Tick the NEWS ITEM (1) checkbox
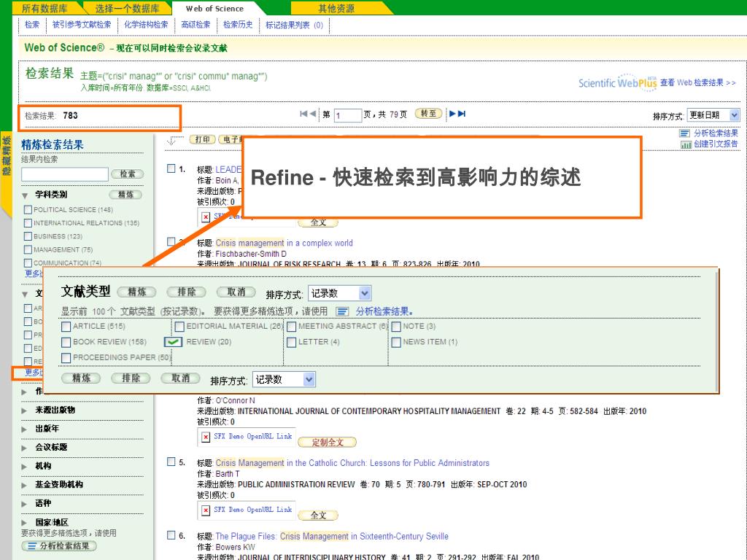The image size is (747, 560). pos(396,343)
